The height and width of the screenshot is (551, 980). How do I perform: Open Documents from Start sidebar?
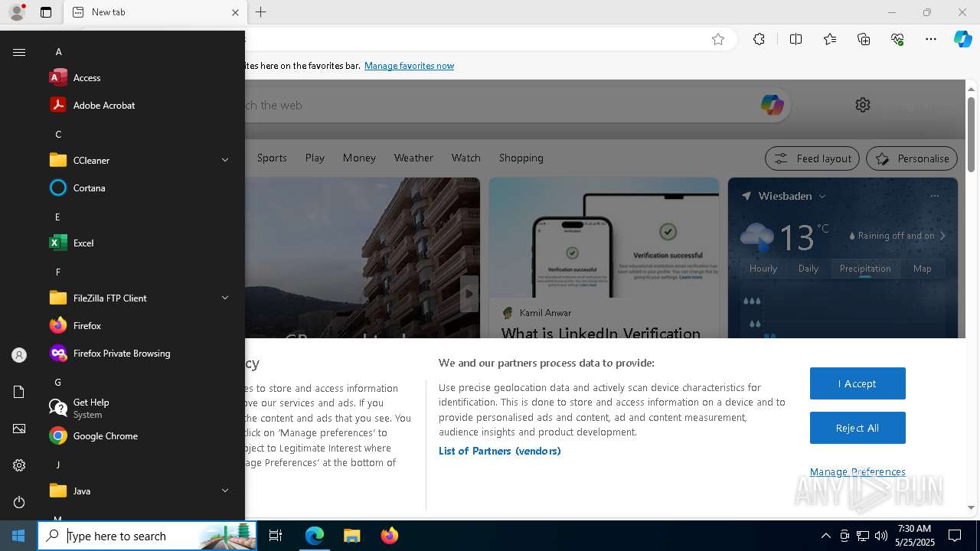(19, 392)
